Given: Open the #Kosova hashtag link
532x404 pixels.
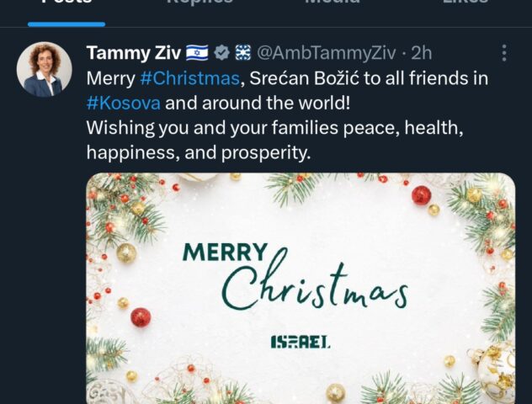Looking at the screenshot, I should click(x=124, y=104).
